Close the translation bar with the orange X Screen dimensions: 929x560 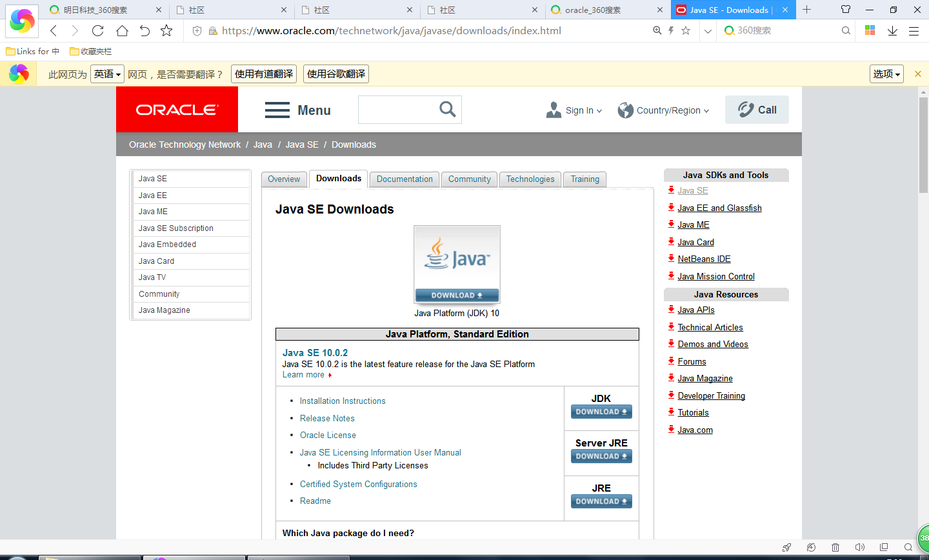[918, 74]
